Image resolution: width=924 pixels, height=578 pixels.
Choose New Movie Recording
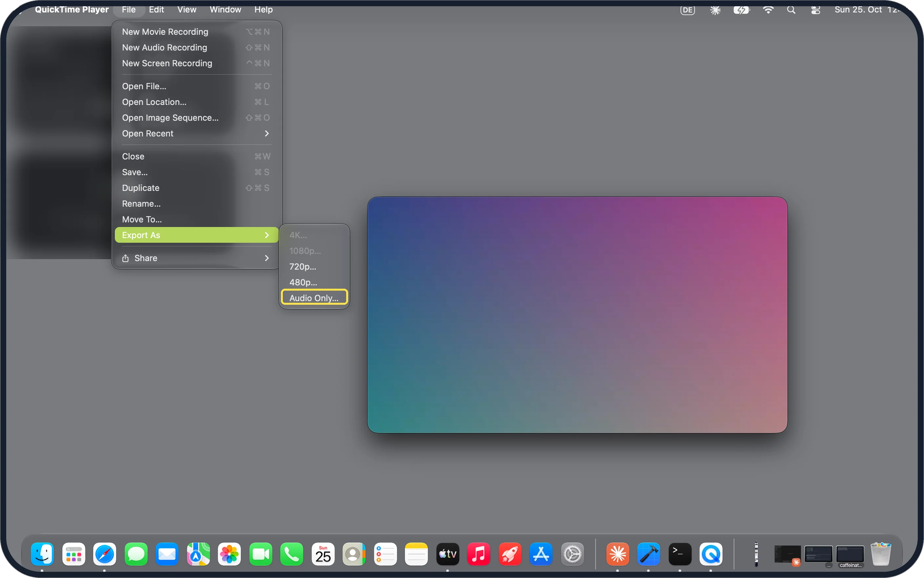click(196, 32)
